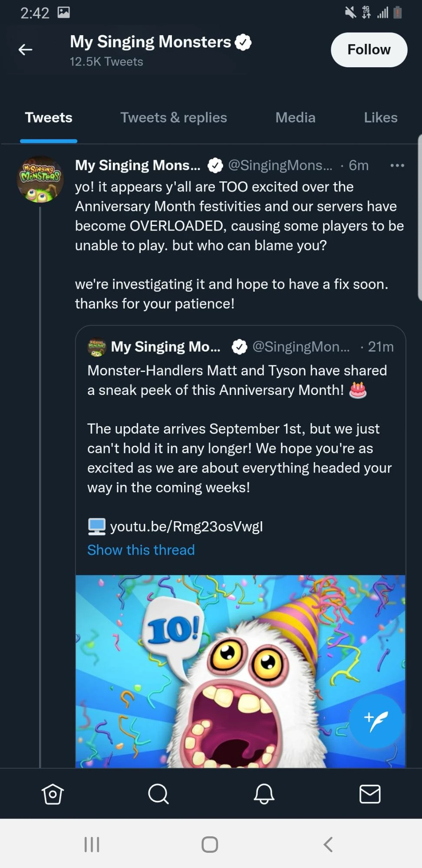Open the My Singing Monsters profile avatar

(40, 179)
